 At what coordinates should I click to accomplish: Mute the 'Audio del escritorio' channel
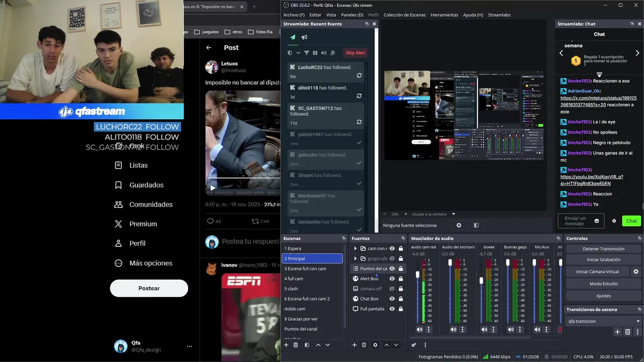tap(453, 329)
